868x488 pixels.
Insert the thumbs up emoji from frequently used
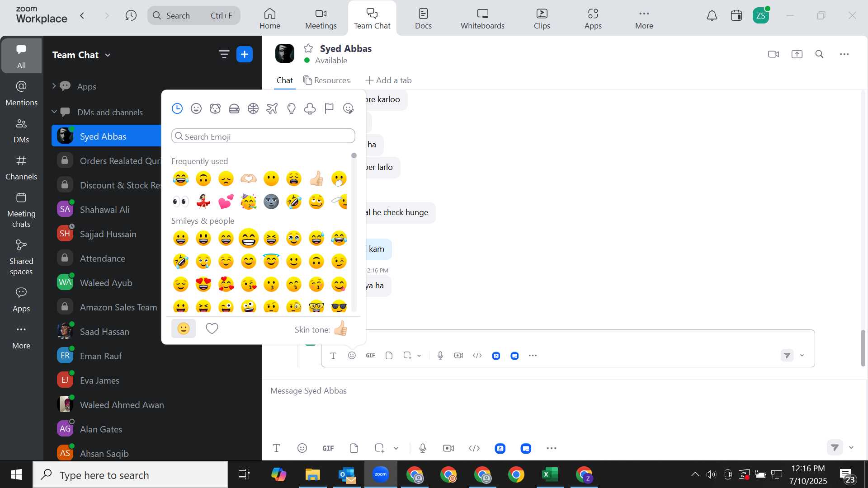(316, 179)
